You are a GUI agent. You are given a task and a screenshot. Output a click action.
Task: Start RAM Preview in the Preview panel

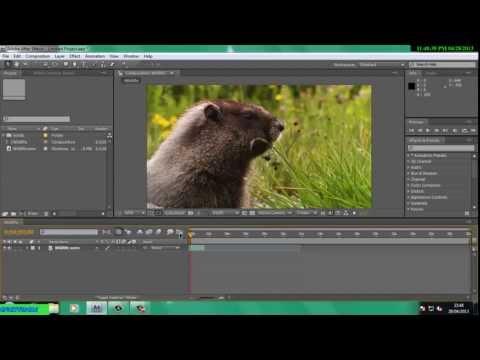(x=473, y=131)
